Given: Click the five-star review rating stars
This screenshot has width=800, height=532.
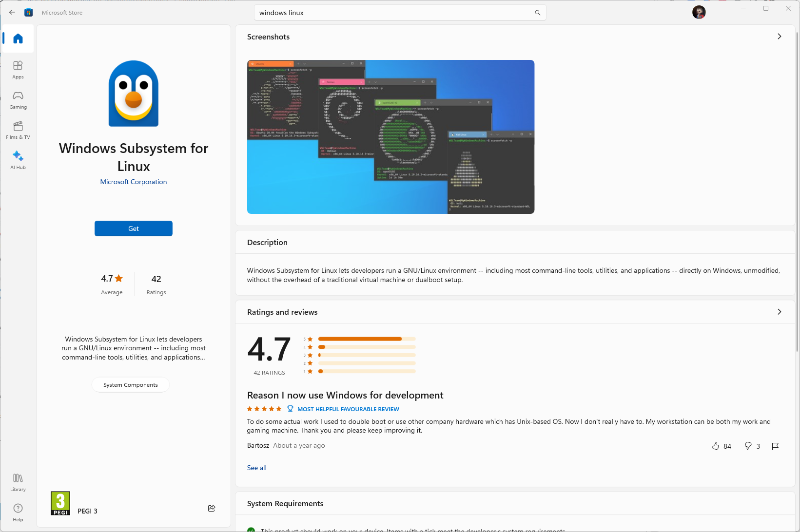Looking at the screenshot, I should (264, 409).
